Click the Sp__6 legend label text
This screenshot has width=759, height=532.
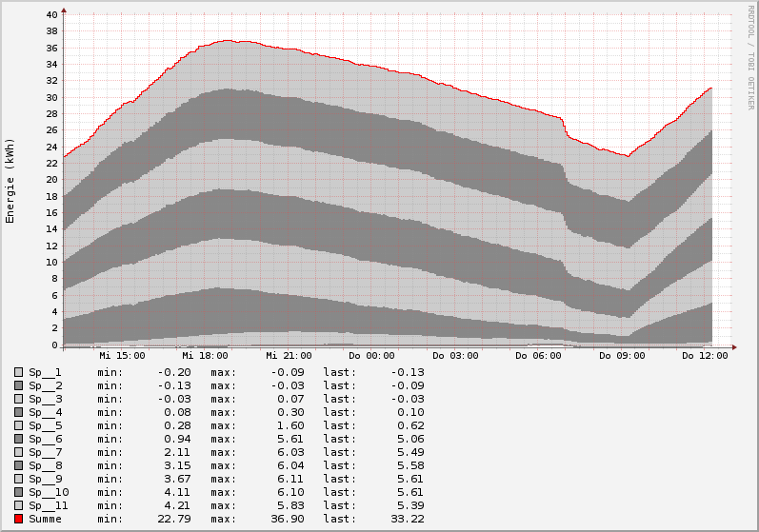45,439
